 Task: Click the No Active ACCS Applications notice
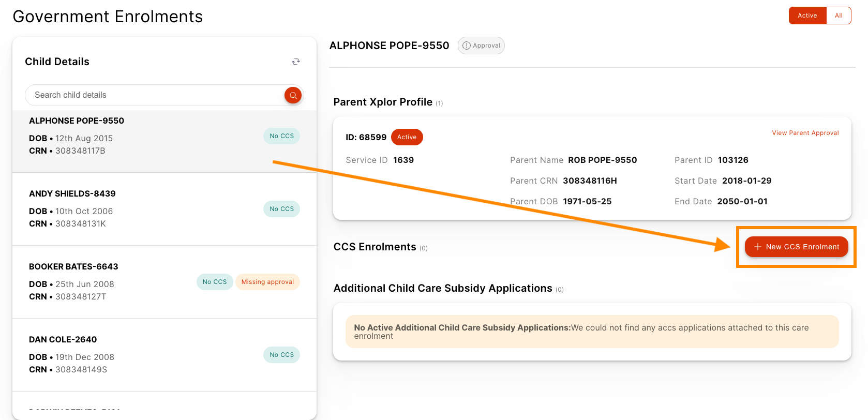592,332
